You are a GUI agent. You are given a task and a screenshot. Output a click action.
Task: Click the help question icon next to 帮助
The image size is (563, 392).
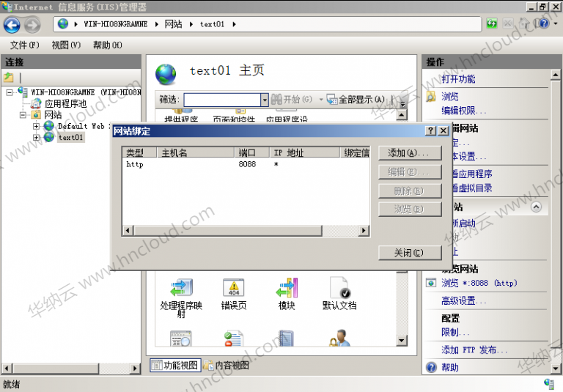431,367
